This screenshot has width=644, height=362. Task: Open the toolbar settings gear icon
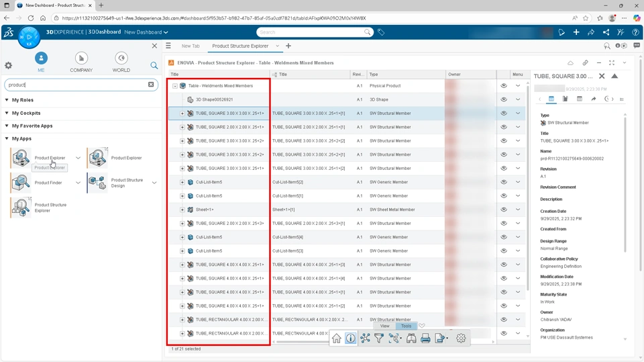(461, 338)
